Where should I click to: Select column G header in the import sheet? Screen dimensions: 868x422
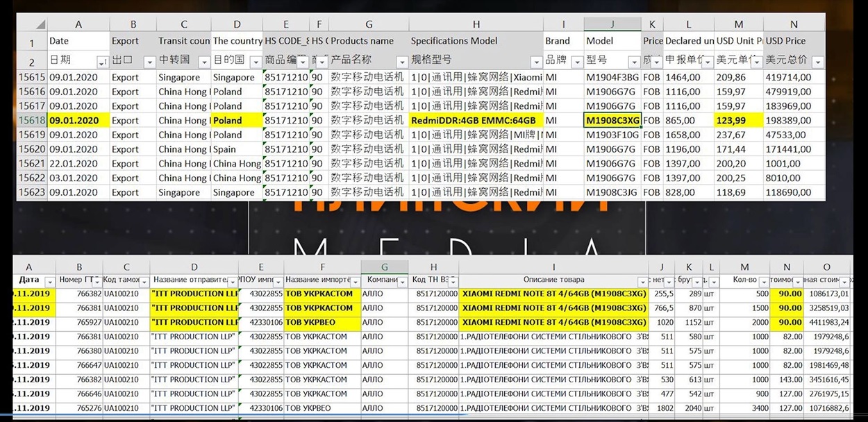[x=384, y=267]
